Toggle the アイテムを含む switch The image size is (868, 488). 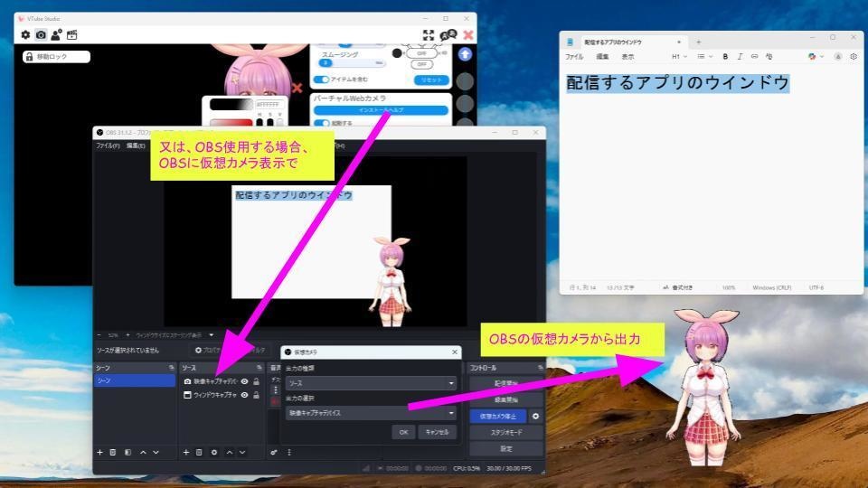[321, 80]
